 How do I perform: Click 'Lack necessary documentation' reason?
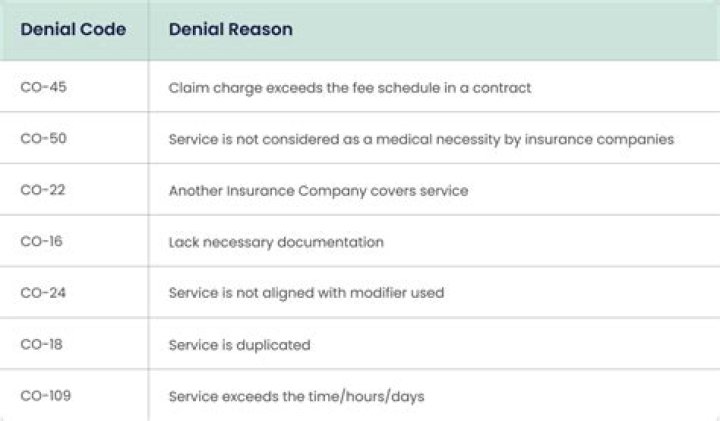(276, 242)
